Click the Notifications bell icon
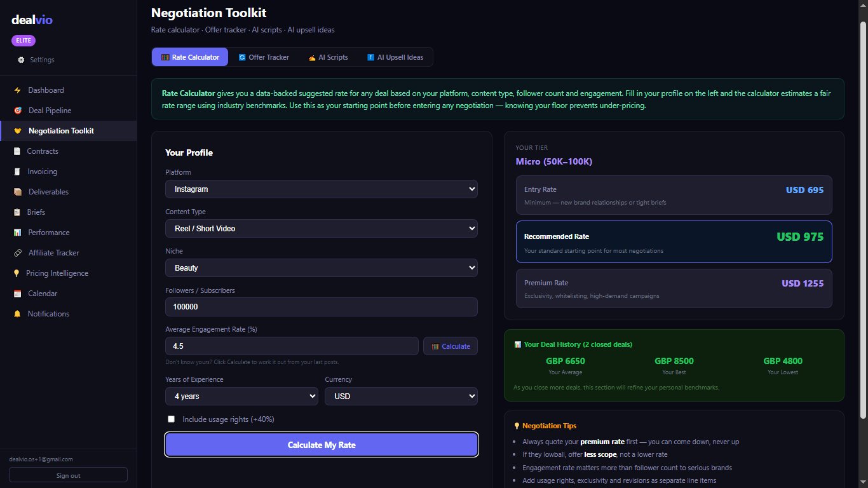This screenshot has width=868, height=488. pos(18,314)
